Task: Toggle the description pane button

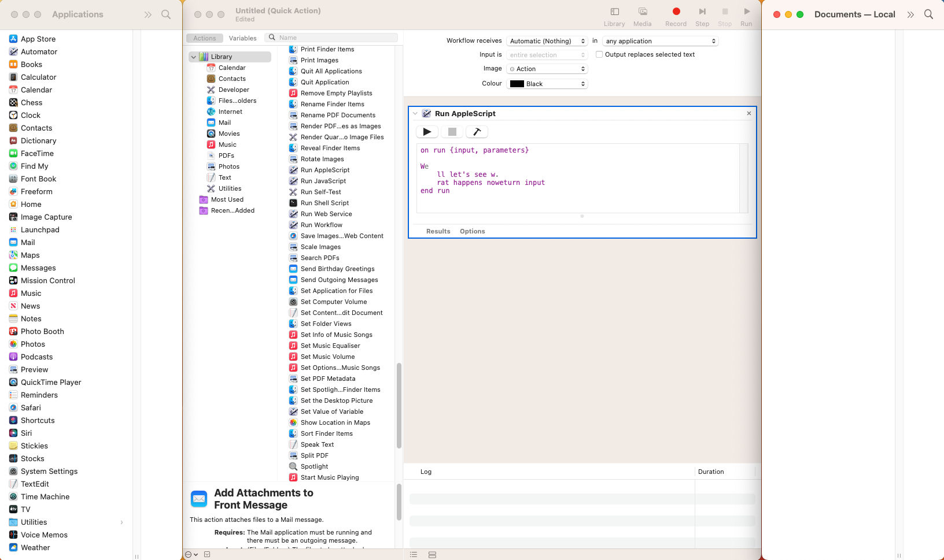Action: tap(207, 555)
